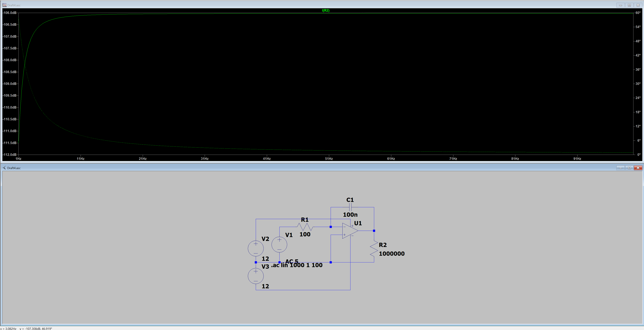Image resolution: width=644 pixels, height=330 pixels.
Task: Click the U1 label text
Action: (358, 223)
